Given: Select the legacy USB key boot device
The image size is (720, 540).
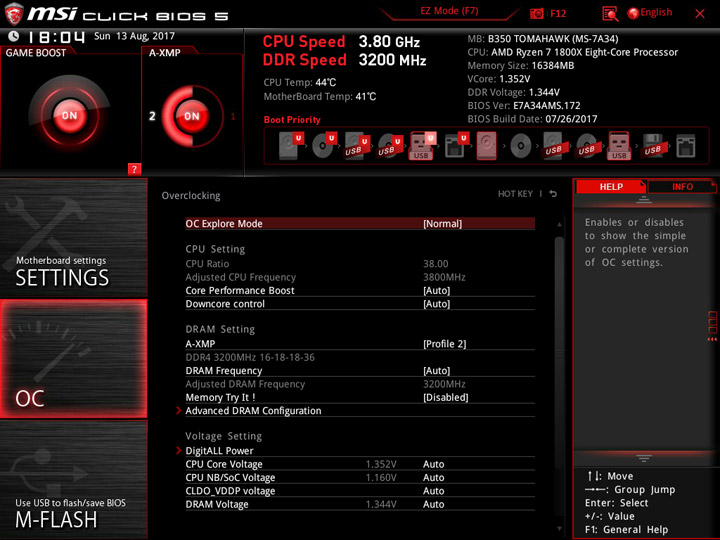Looking at the screenshot, I should (619, 146).
